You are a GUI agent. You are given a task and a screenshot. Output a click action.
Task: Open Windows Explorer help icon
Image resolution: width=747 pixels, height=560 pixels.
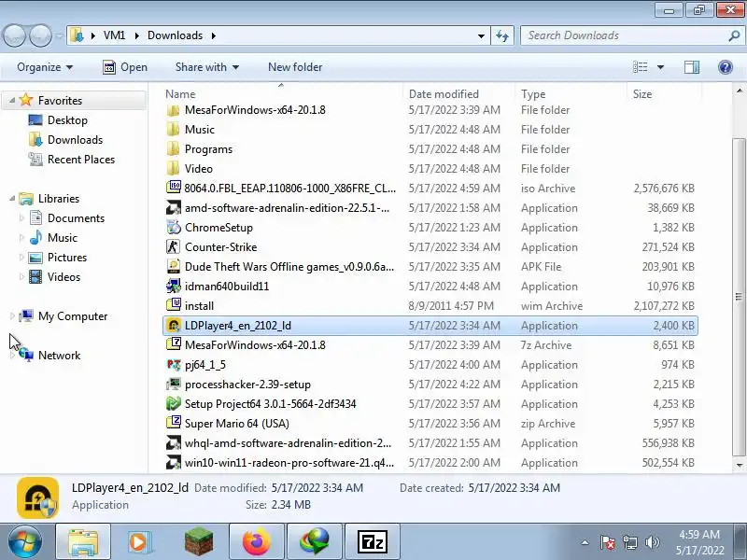pos(726,67)
